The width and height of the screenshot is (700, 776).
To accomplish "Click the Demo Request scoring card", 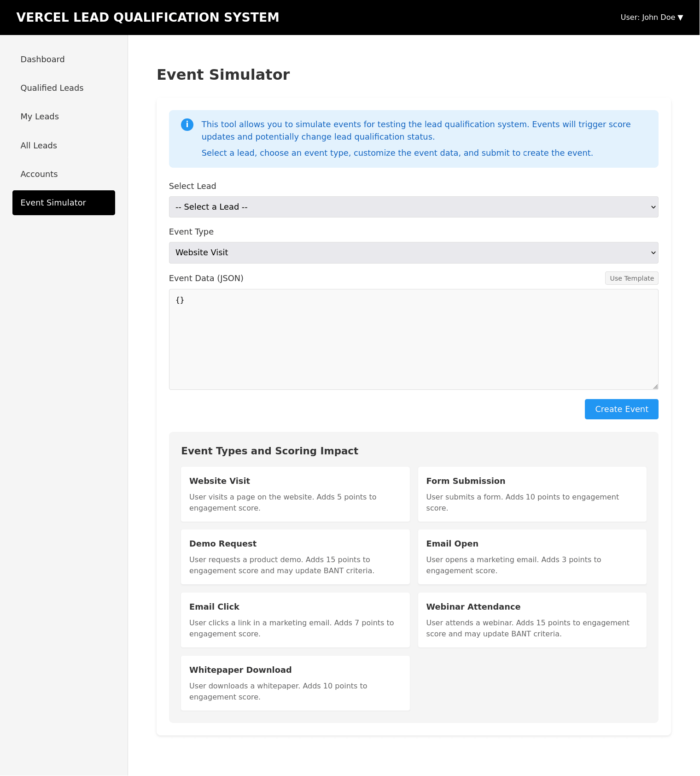I will (x=295, y=557).
